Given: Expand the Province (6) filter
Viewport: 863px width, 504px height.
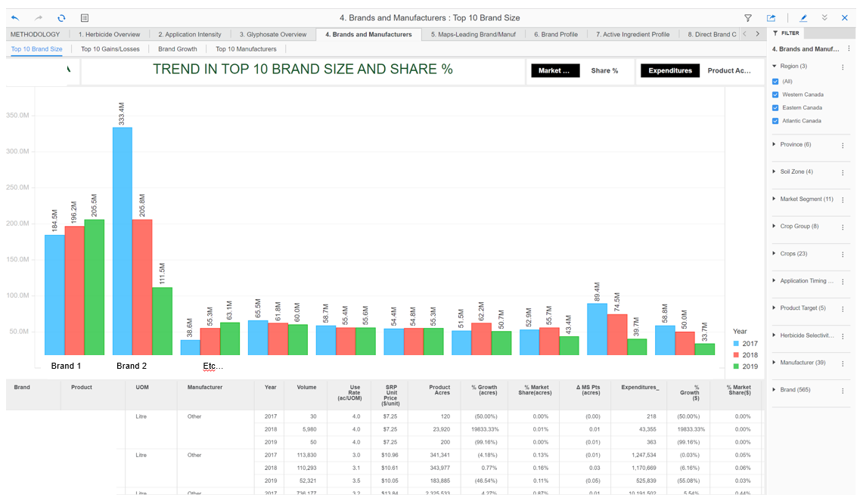Looking at the screenshot, I should (x=775, y=144).
